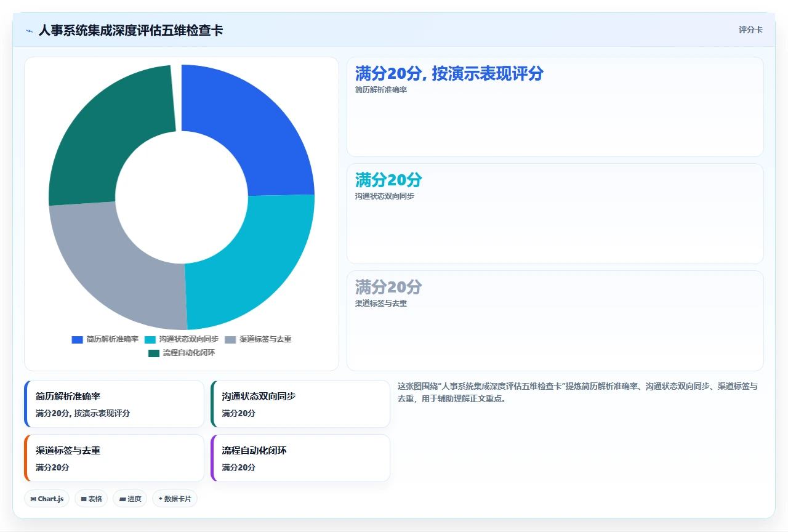Toggle the 渠道标签与去重 legend item
The height and width of the screenshot is (532, 788).
pyautogui.click(x=258, y=339)
